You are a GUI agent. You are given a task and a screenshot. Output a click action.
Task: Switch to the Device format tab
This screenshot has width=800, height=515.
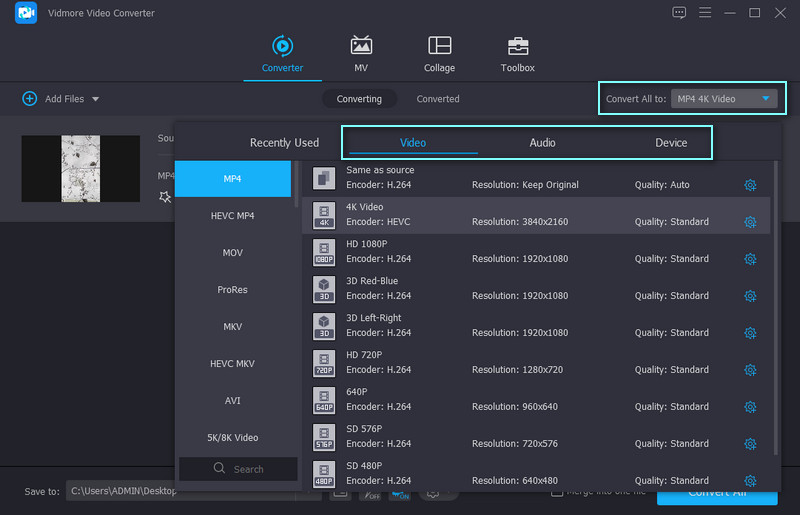pos(671,143)
